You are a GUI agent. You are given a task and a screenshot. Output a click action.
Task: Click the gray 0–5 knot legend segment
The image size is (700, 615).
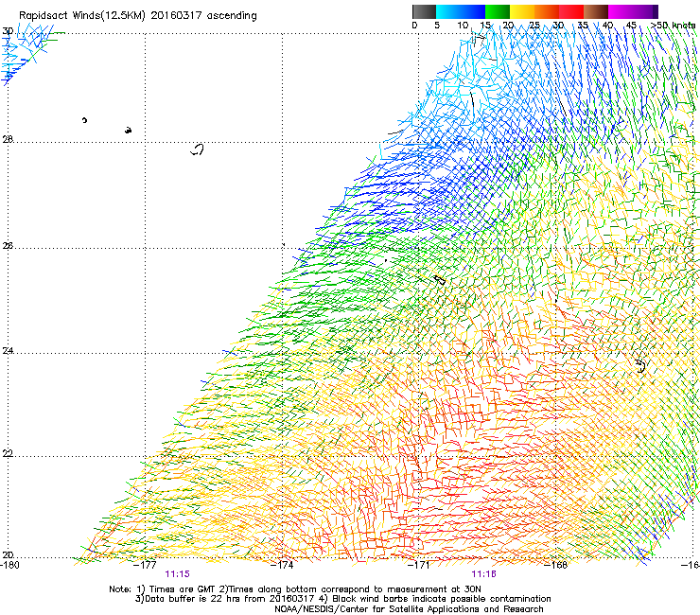424,11
